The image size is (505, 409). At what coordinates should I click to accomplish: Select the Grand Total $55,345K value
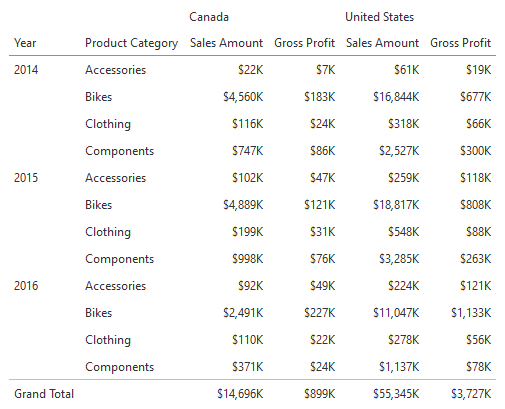click(x=396, y=394)
